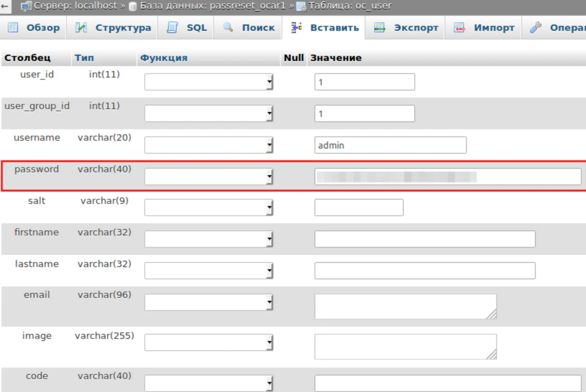586x392 pixels.
Task: Click the 'varchar(255)' type text
Action: coord(104,336)
